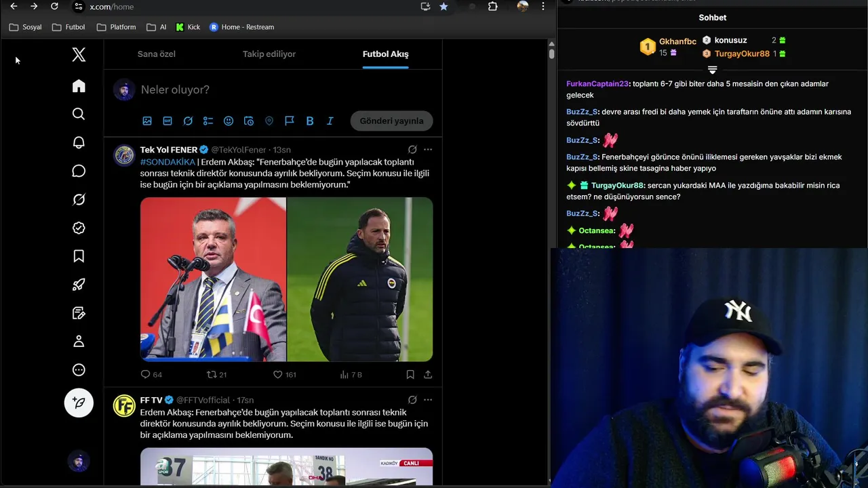868x488 pixels.
Task: Open Platform bookmarks folder
Action: click(116, 27)
